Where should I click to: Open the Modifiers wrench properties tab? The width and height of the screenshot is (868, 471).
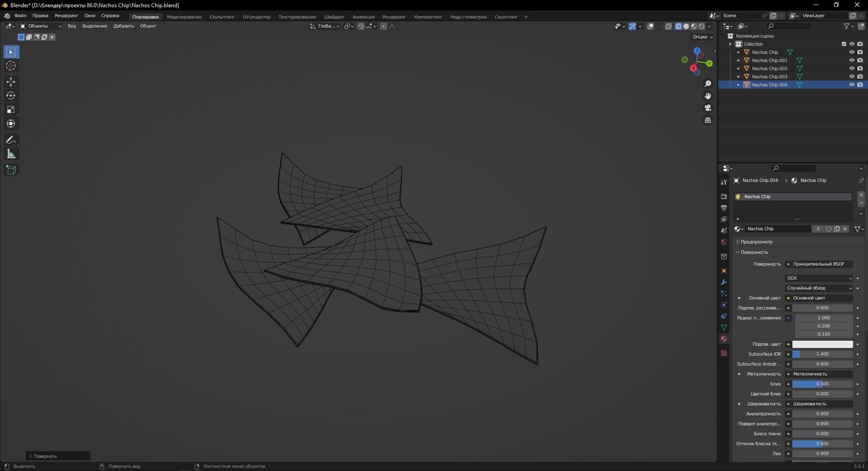[724, 282]
